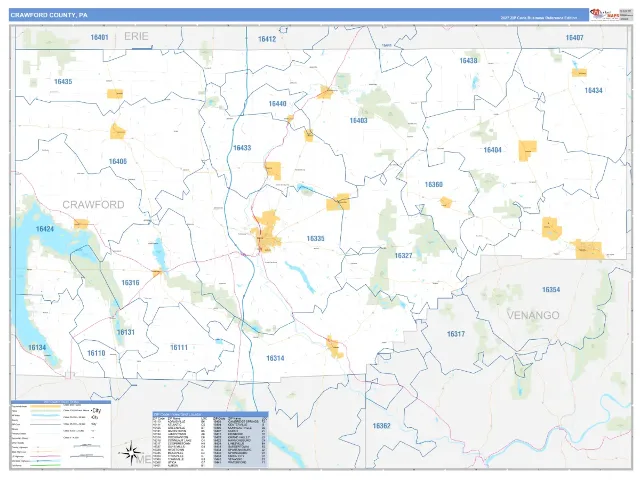Select the ZIP code label 16317

coord(456,334)
